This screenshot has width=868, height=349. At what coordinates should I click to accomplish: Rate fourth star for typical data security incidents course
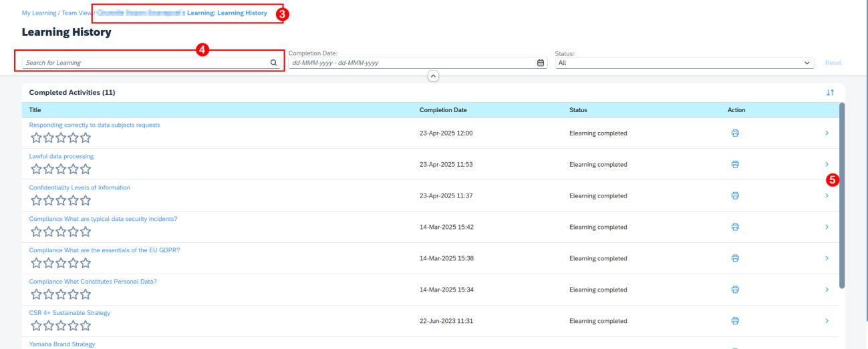coord(72,233)
